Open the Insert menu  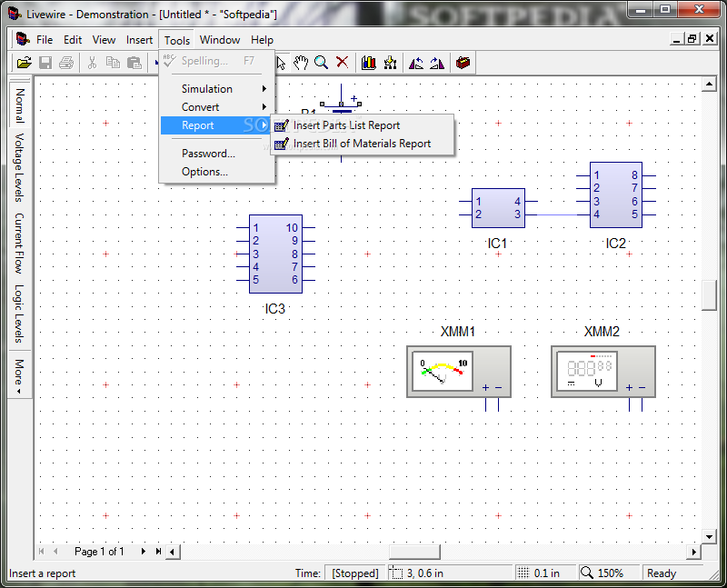(x=140, y=40)
